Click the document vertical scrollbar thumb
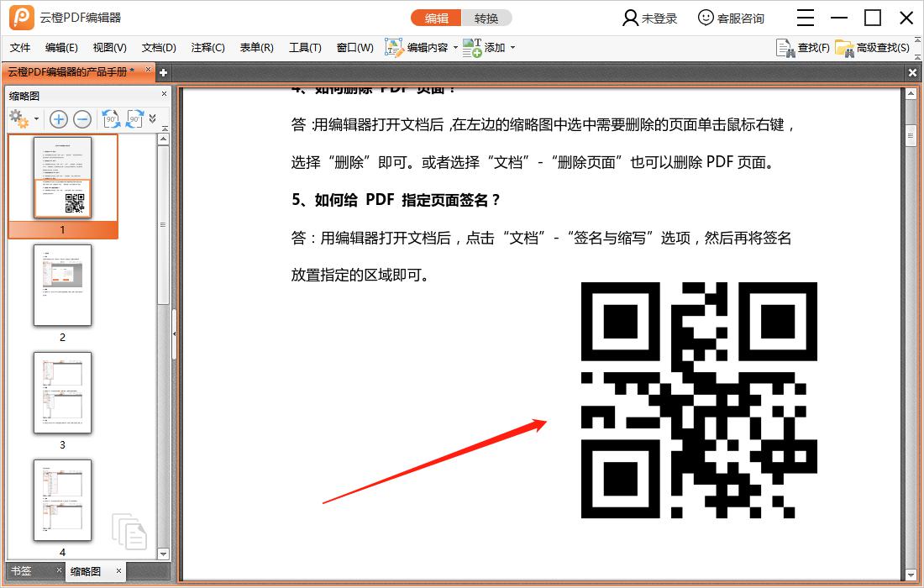The width and height of the screenshot is (924, 588). pos(911,135)
